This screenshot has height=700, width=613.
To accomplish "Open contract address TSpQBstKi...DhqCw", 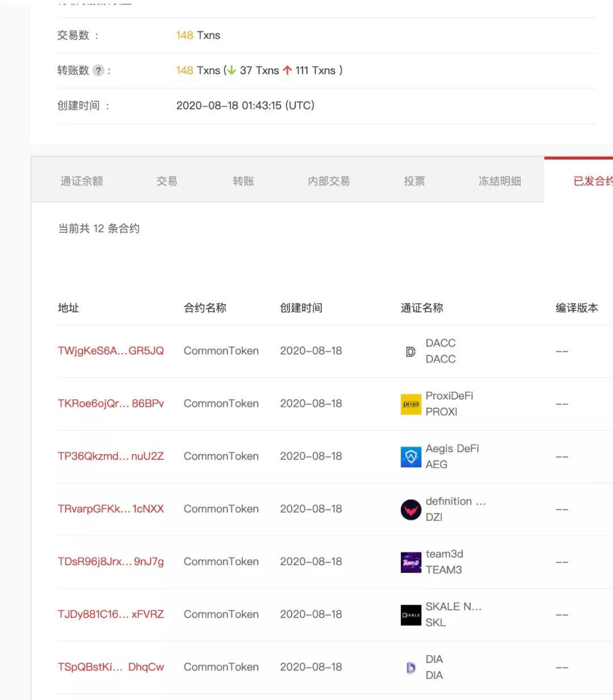I will 111,667.
